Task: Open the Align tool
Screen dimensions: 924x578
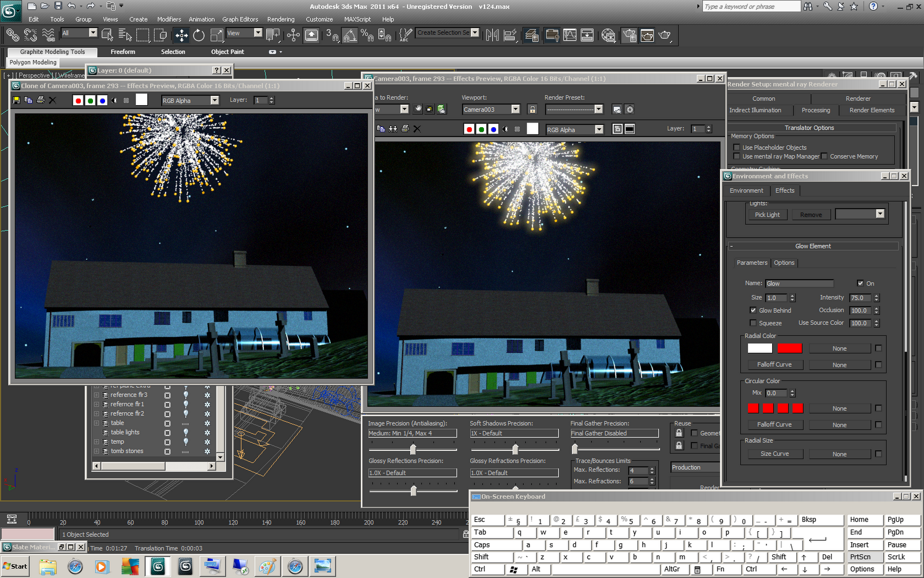Action: (510, 35)
